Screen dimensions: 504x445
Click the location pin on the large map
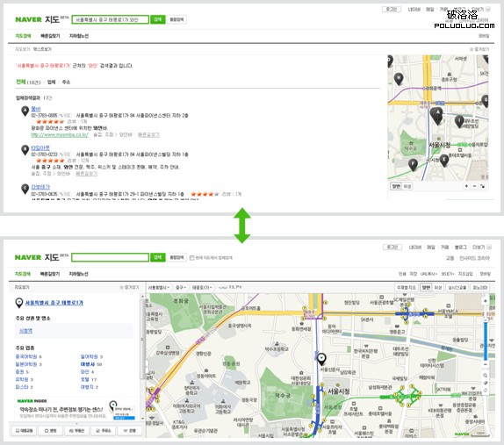pos(321,359)
